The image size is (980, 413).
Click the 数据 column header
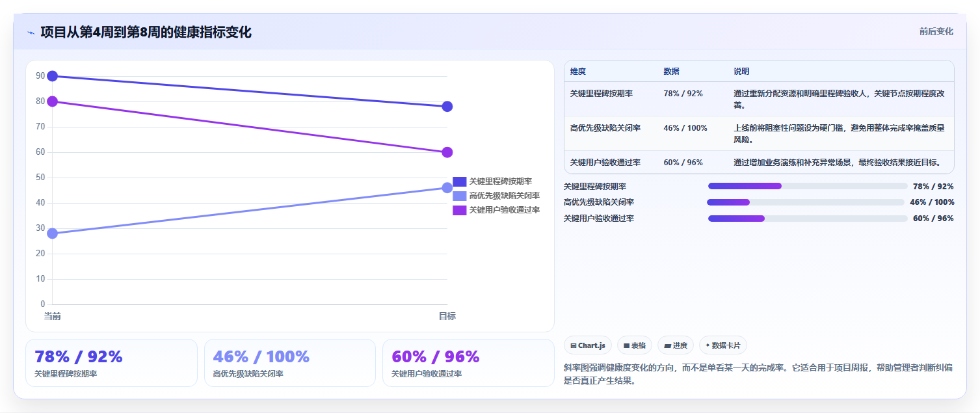pyautogui.click(x=671, y=72)
